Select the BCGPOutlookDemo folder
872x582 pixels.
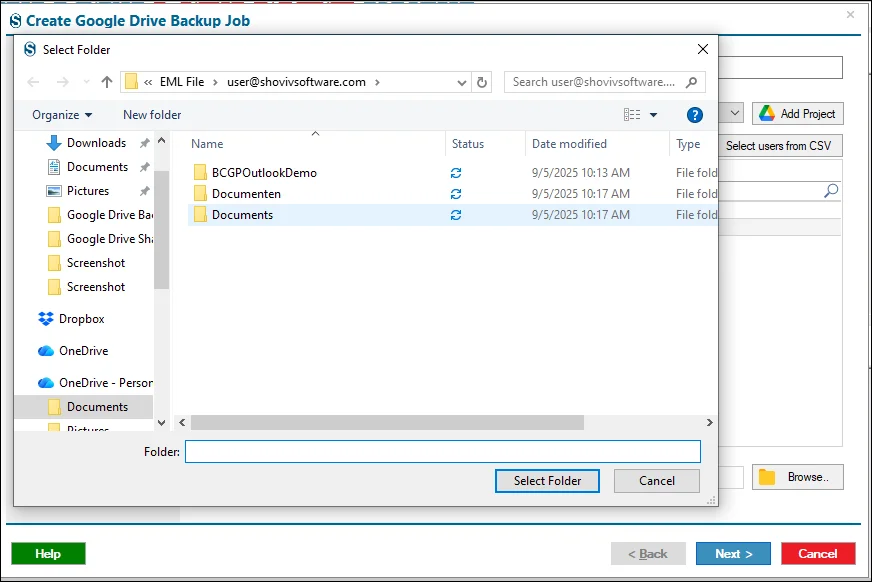[264, 173]
